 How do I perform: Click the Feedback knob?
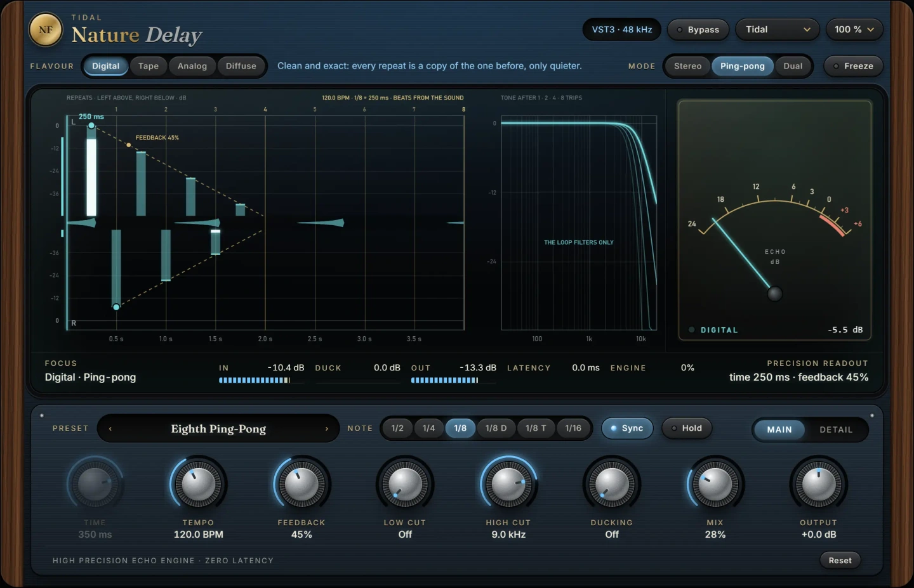301,485
